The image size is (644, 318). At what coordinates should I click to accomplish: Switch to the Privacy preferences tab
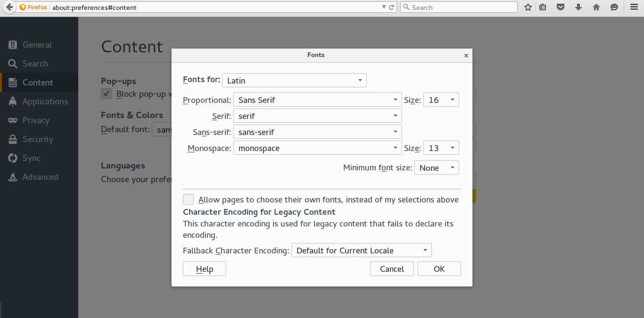36,120
